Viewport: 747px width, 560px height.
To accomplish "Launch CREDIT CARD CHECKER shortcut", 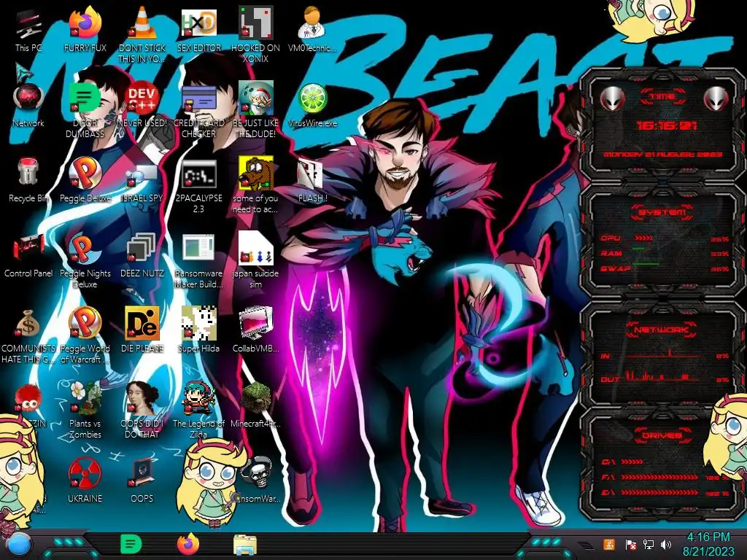I will (x=198, y=99).
